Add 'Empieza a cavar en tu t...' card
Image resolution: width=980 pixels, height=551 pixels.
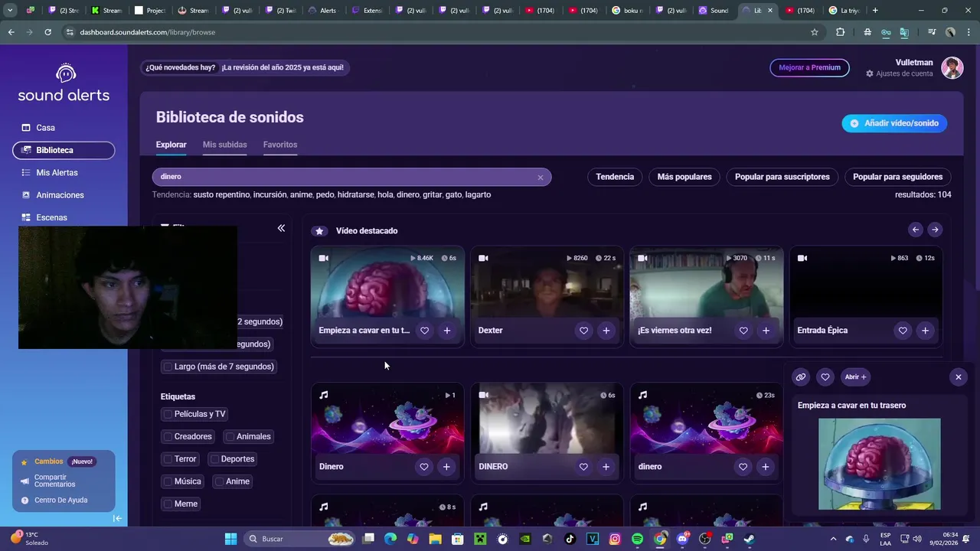[x=447, y=331]
